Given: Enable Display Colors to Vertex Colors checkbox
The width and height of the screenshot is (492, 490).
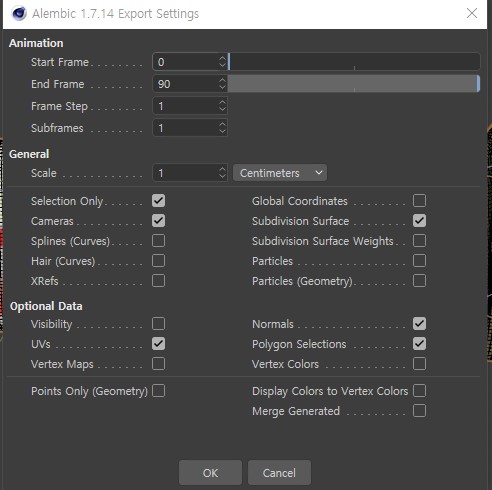Looking at the screenshot, I should click(x=419, y=391).
